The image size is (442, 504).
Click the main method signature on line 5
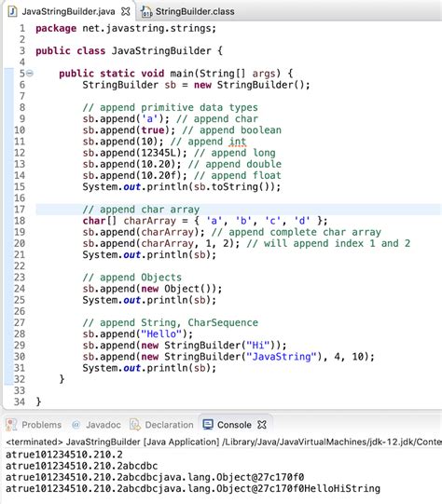[175, 74]
